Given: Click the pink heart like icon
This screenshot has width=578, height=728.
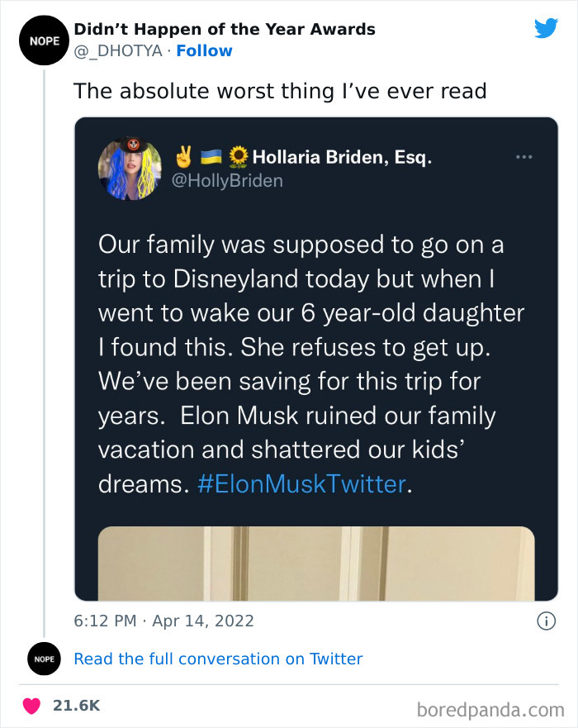Looking at the screenshot, I should click(32, 706).
